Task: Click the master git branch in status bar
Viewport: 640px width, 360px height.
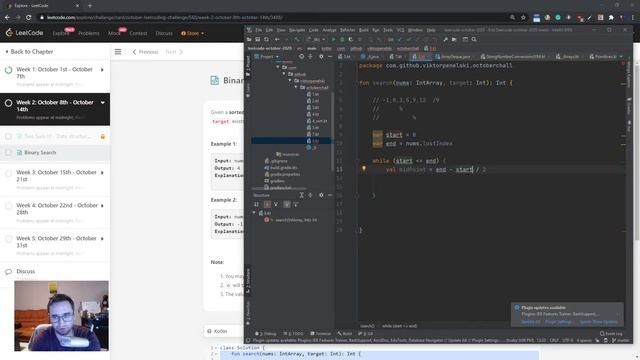Action: point(621,340)
